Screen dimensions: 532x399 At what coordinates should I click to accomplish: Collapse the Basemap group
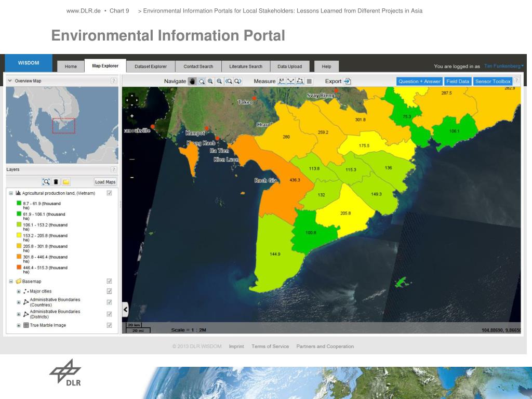(11, 281)
